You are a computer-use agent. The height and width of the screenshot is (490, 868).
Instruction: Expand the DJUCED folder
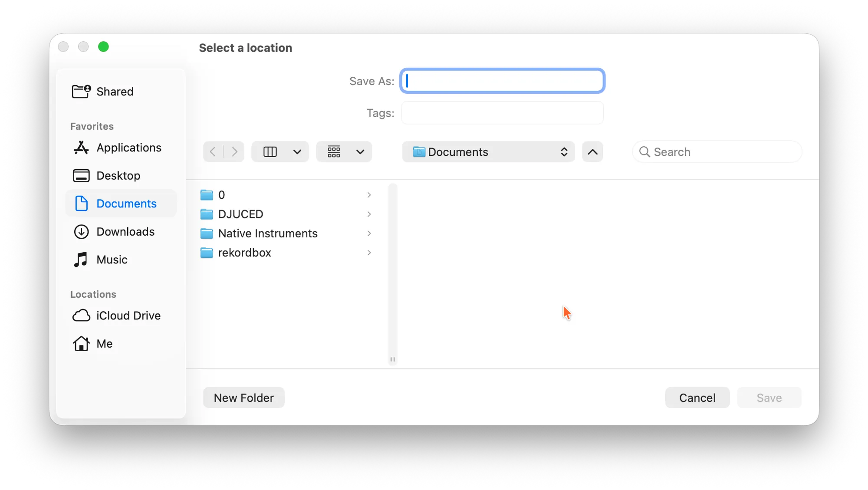(369, 214)
